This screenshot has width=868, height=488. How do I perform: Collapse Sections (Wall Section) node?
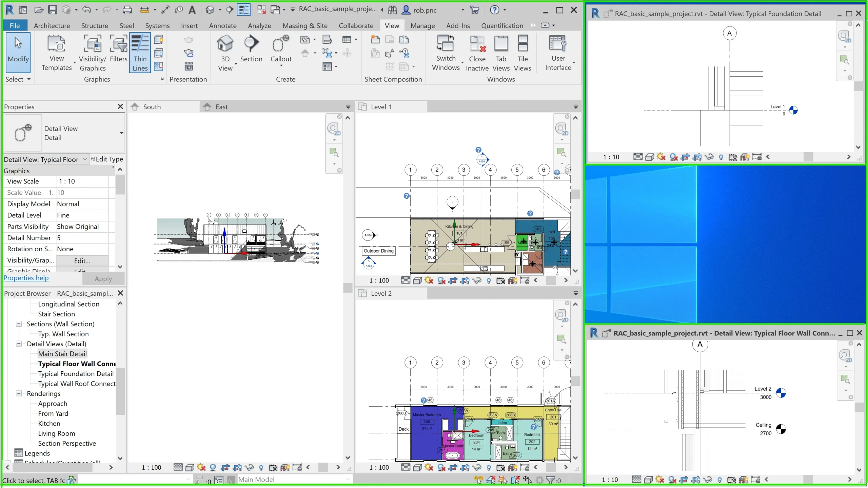click(19, 324)
